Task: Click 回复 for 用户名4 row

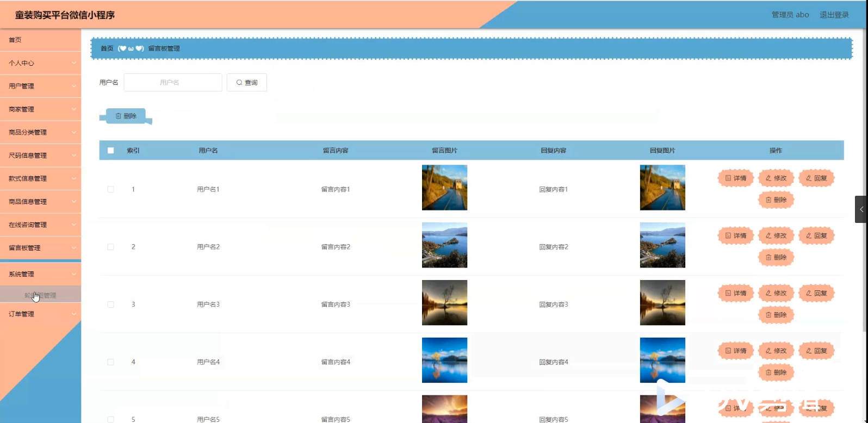Action: coord(816,351)
